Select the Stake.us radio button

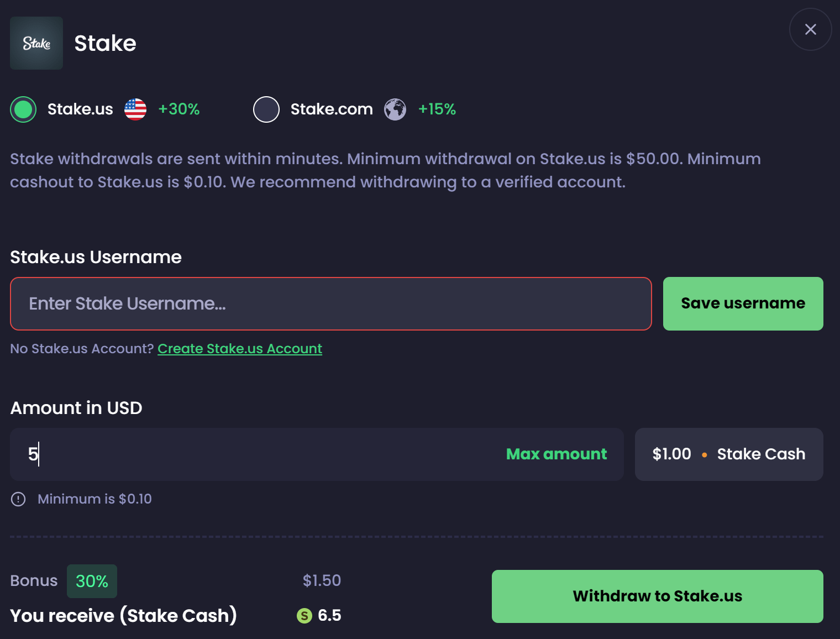23,109
